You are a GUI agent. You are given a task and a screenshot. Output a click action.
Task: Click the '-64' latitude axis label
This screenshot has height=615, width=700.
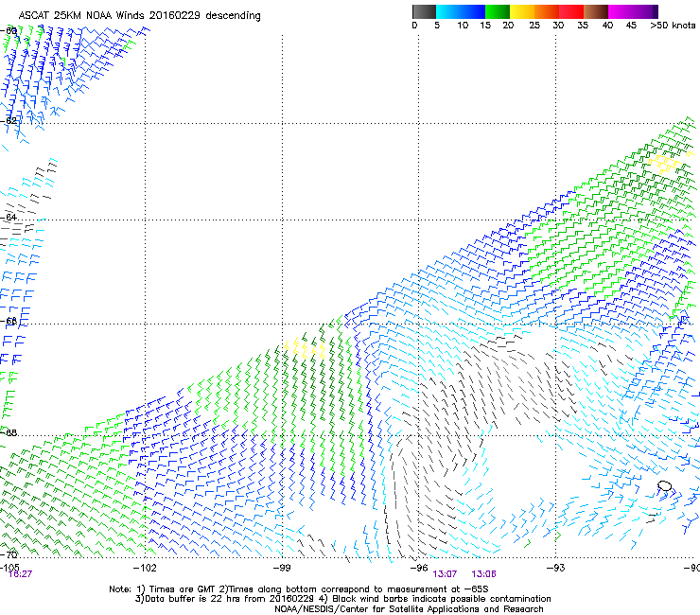(x=9, y=217)
